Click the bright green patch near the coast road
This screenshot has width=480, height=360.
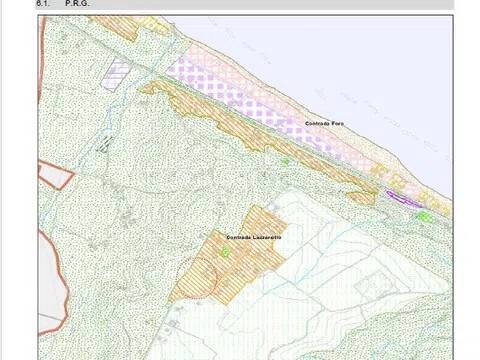[425, 217]
